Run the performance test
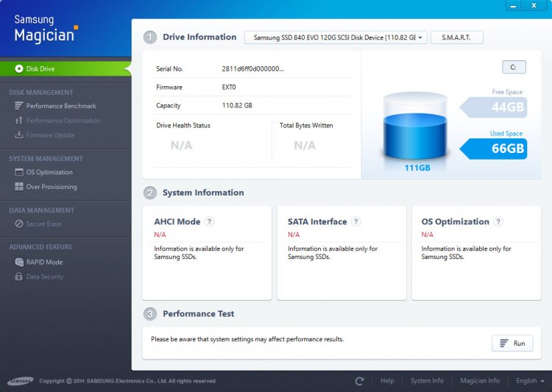Viewport: 552px width, 392px height. click(x=512, y=343)
